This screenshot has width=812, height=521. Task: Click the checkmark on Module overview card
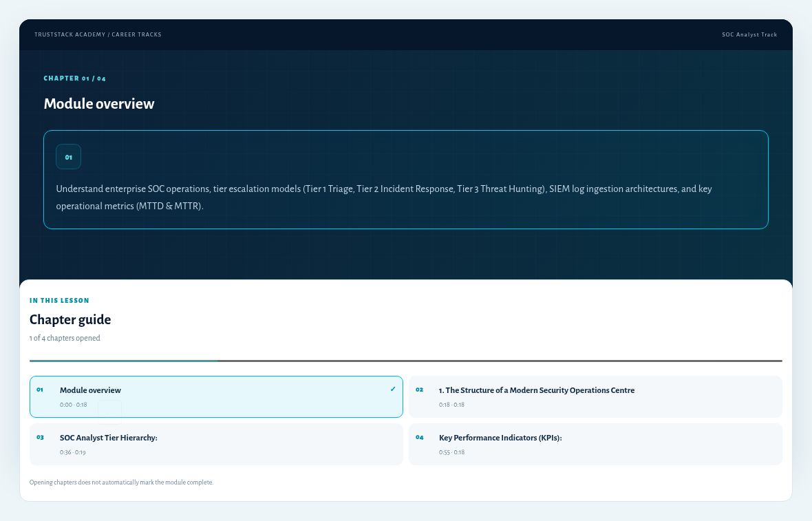click(x=393, y=390)
